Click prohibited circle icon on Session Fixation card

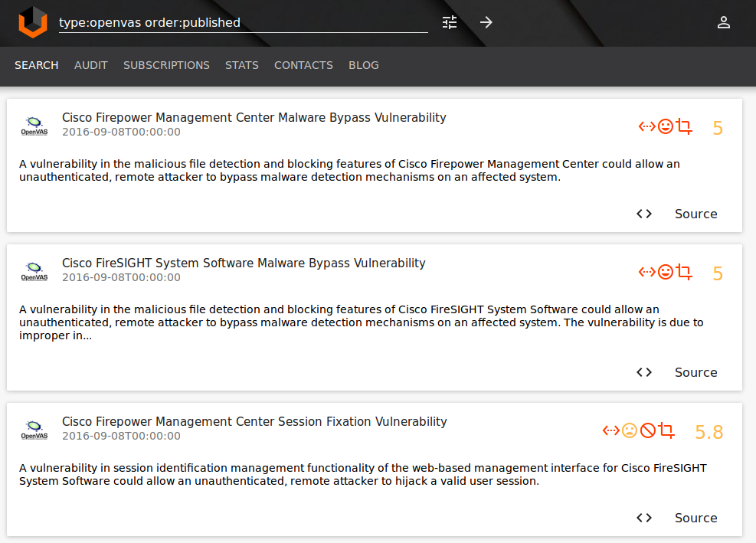(647, 430)
